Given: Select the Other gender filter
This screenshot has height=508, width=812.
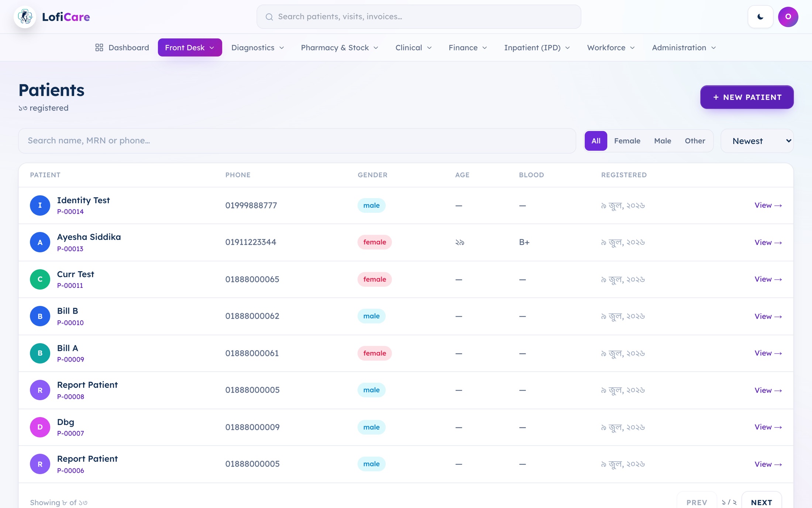Looking at the screenshot, I should (x=695, y=141).
